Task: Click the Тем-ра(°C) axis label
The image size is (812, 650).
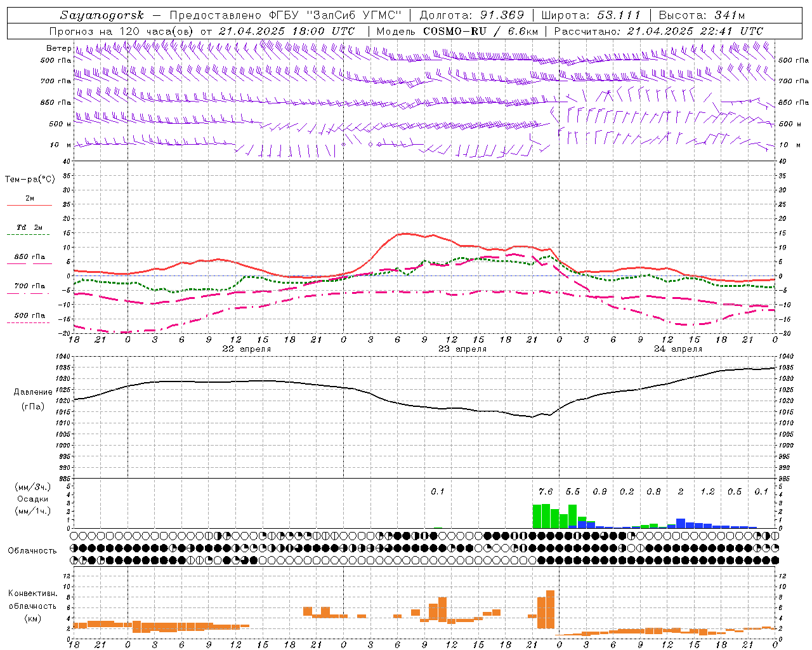Action: click(x=30, y=180)
